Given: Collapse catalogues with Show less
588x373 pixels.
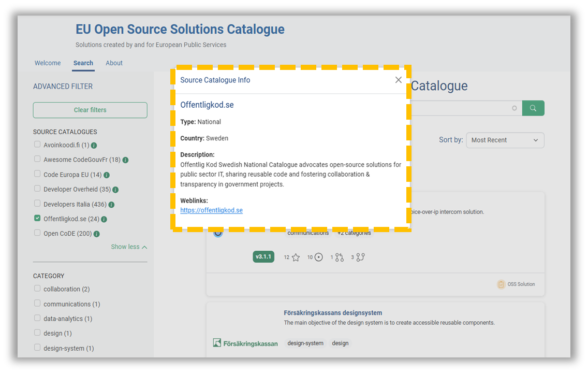Looking at the screenshot, I should click(129, 247).
